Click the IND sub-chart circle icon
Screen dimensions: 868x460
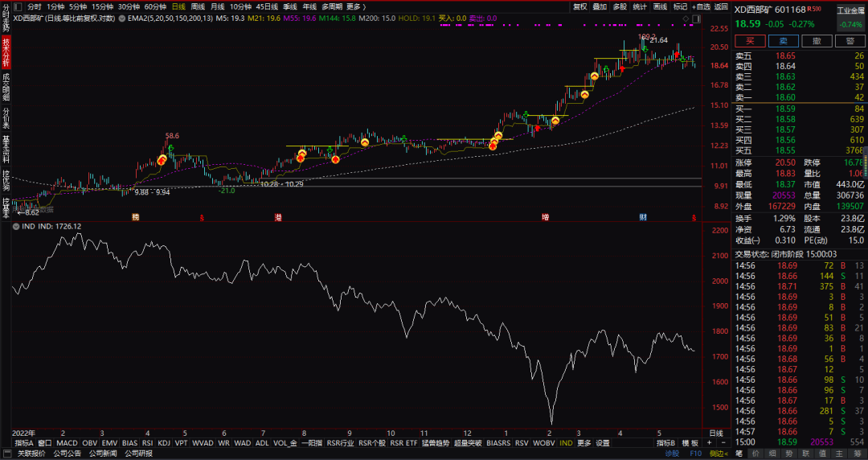pos(16,227)
